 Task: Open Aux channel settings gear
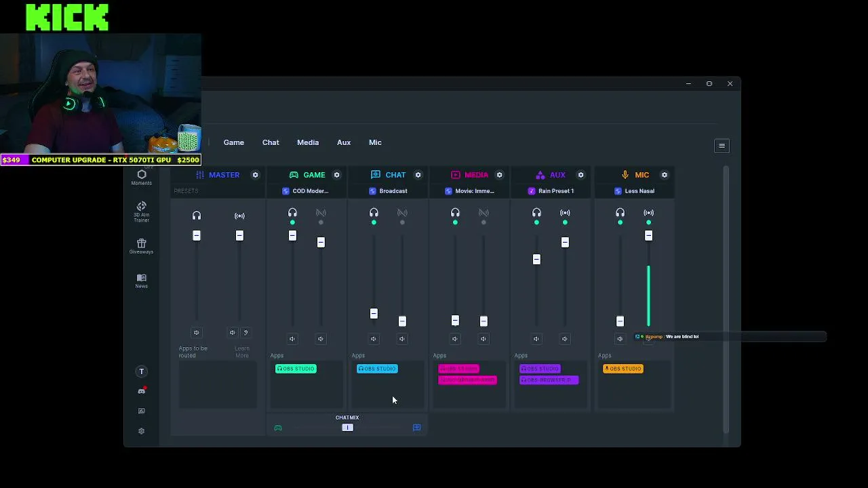[581, 175]
